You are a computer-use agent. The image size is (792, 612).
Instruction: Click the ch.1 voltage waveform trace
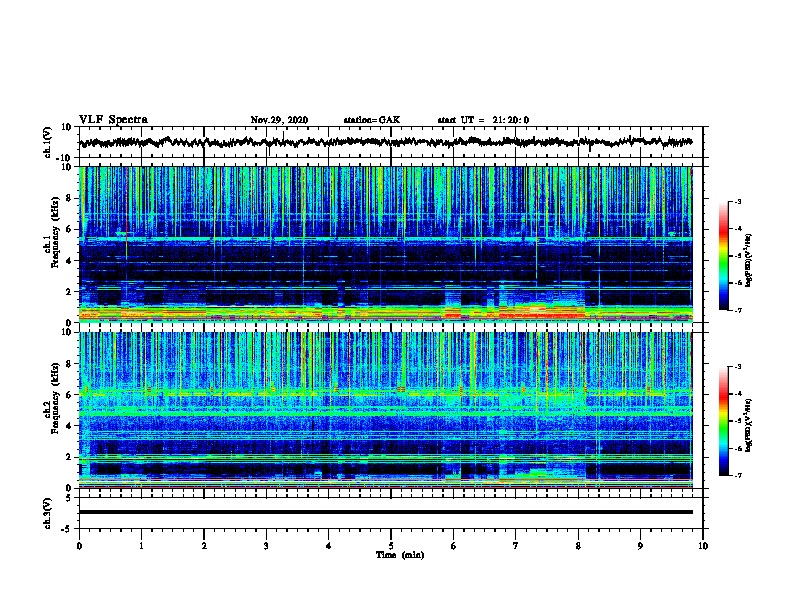tap(385, 142)
